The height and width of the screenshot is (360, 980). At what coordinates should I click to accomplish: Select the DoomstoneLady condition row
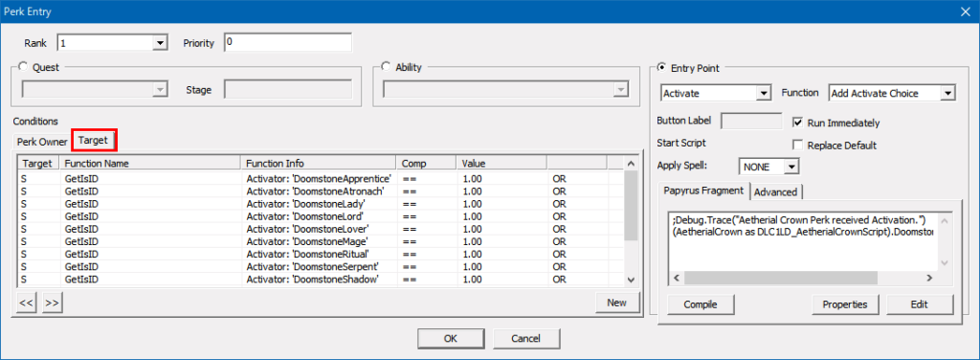point(320,204)
